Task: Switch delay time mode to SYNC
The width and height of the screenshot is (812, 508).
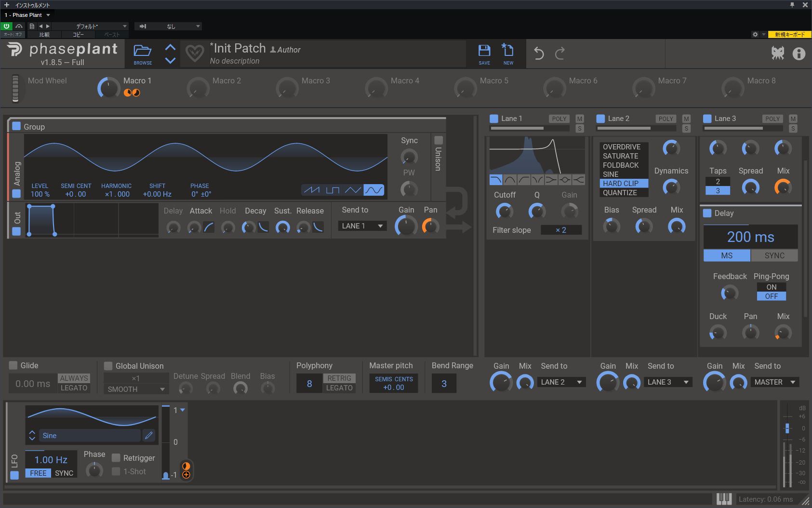Action: 774,255
